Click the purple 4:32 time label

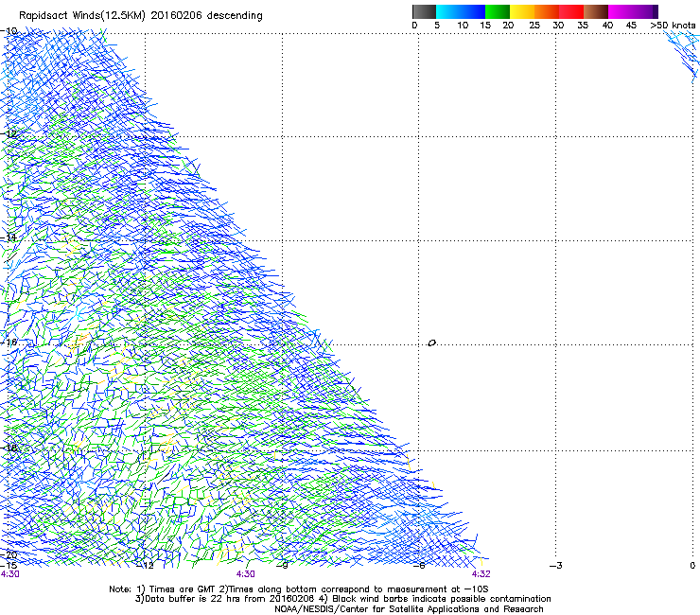pos(481,574)
